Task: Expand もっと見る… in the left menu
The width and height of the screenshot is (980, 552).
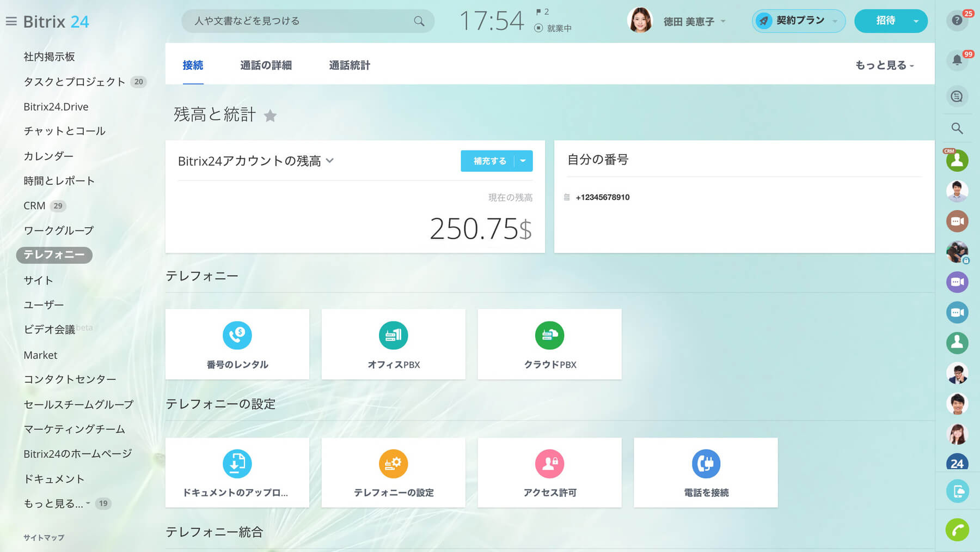Action: pos(57,504)
